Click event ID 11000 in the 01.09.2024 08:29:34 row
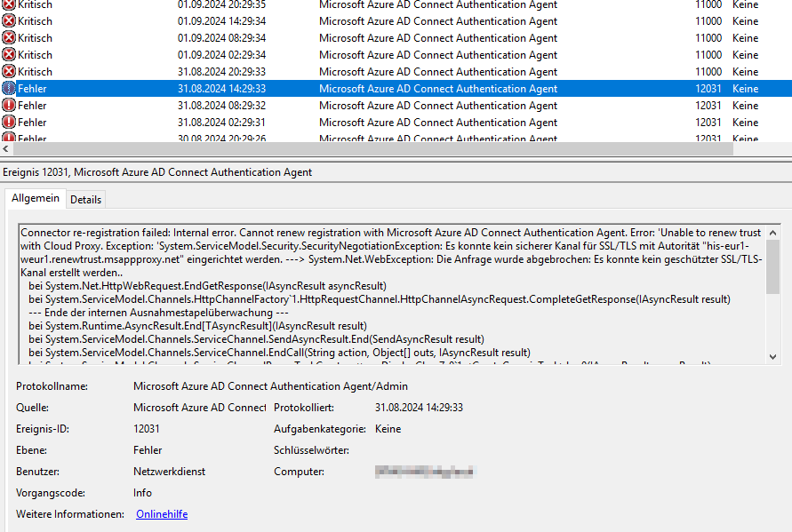Viewport: 792px width, 532px height. pyautogui.click(x=708, y=38)
